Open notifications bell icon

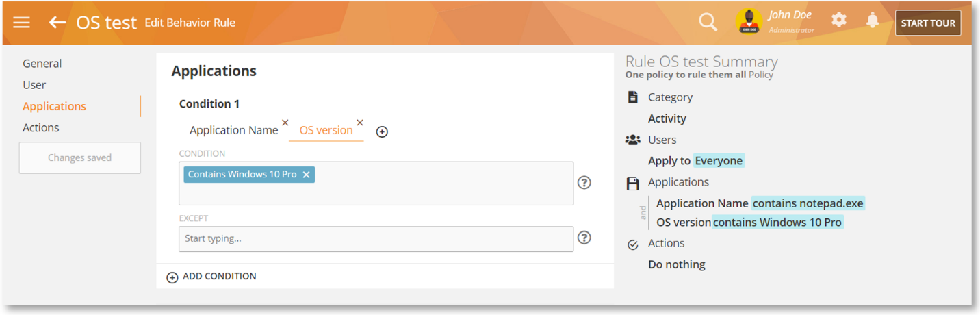pyautogui.click(x=873, y=21)
